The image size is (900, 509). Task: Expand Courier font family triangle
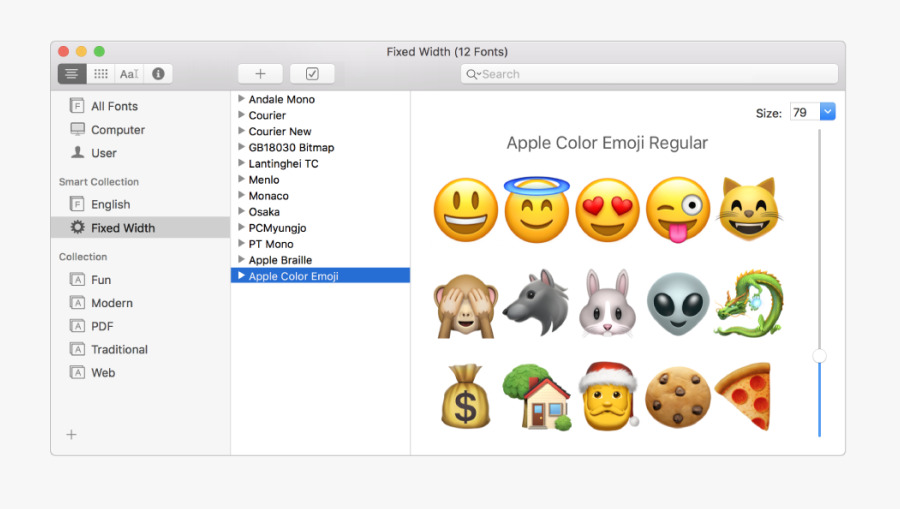[x=242, y=115]
